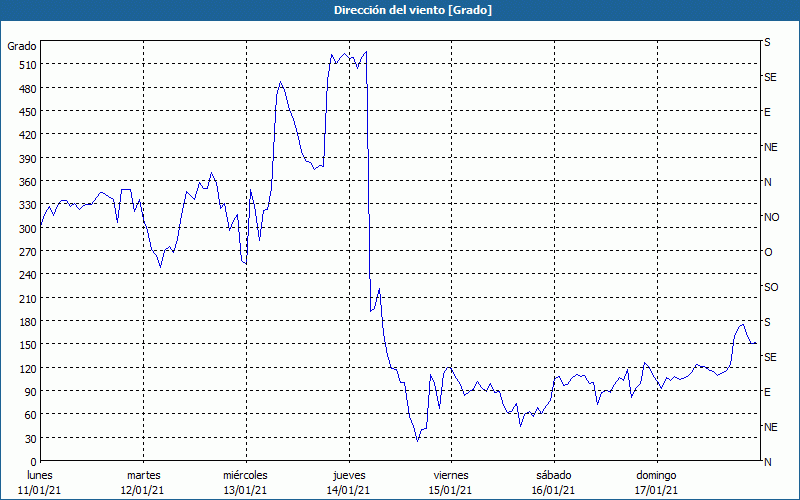Click the 0 value on the left axis
This screenshot has height=500, width=800.
pyautogui.click(x=34, y=462)
